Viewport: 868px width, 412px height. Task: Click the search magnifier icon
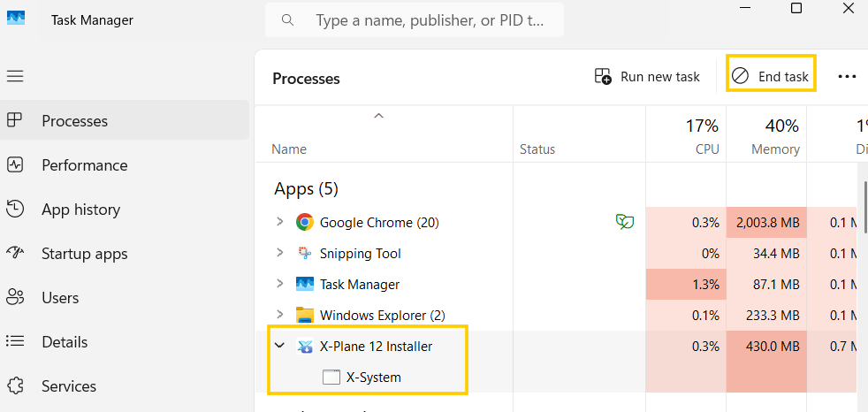pyautogui.click(x=286, y=20)
